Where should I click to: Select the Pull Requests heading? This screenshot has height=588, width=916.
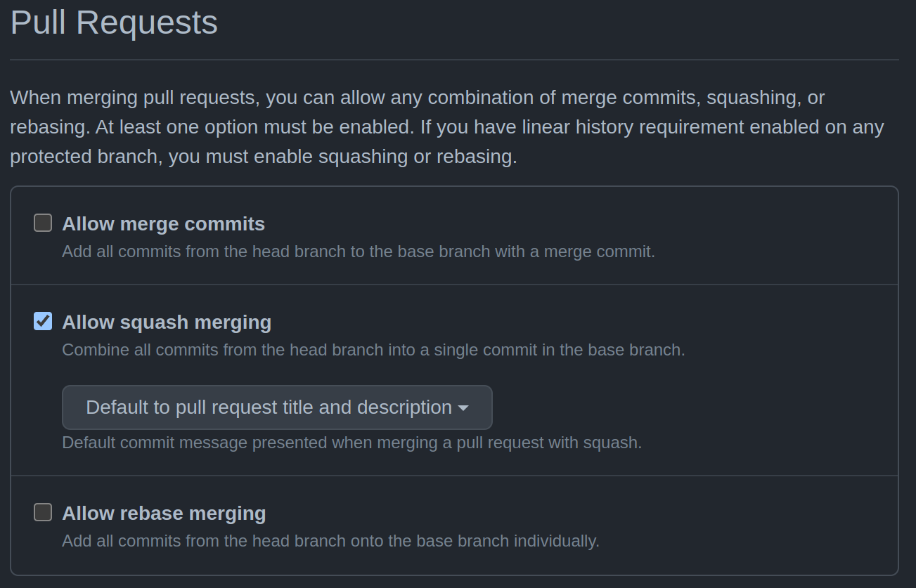point(113,22)
